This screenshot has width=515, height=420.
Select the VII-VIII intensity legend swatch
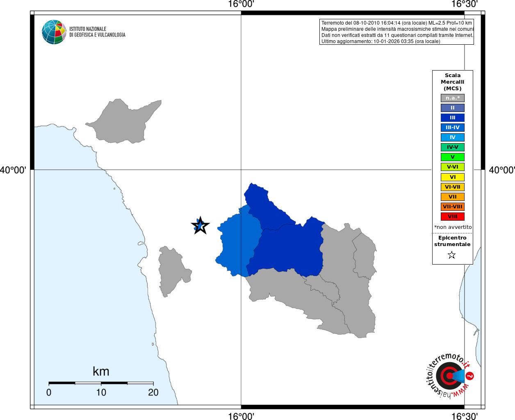[x=453, y=207]
